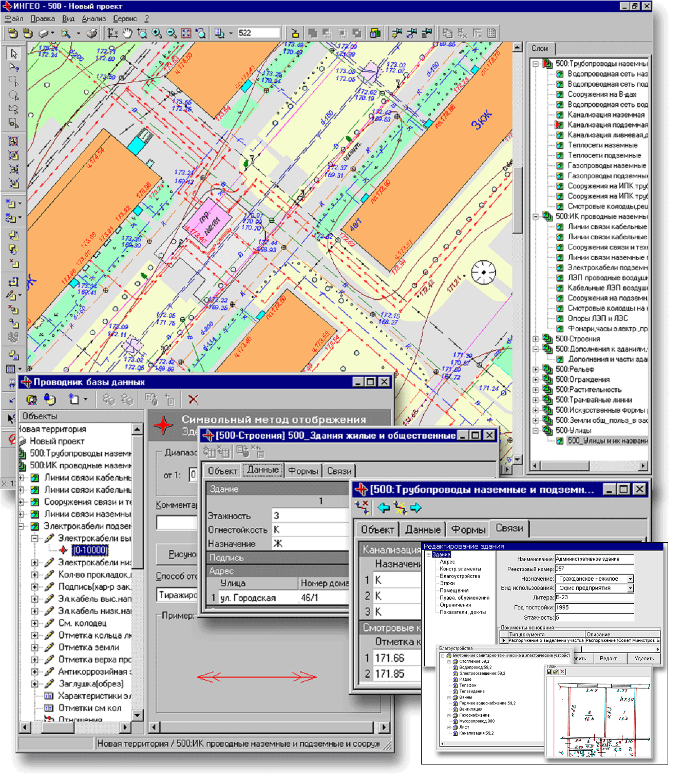Viewport: 683px width, 784px height.
Task: Click the fit-to-extent zoom icon in toolbar
Action: point(186,33)
